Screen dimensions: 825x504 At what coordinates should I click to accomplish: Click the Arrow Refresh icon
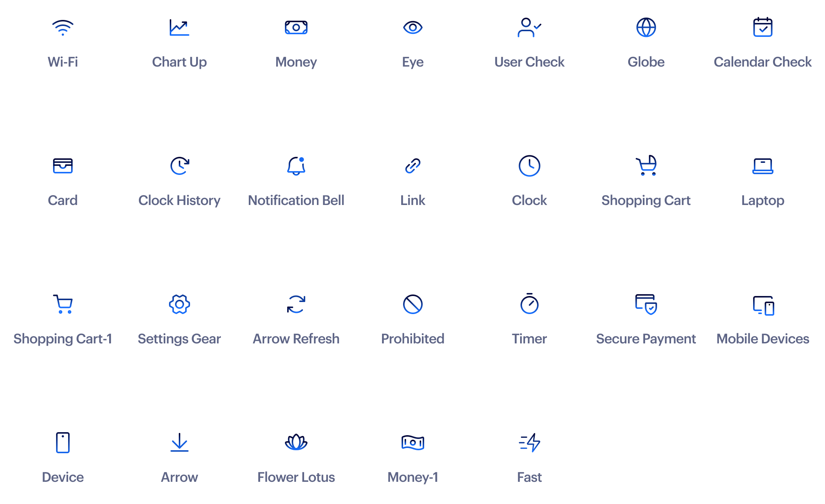[x=296, y=304]
